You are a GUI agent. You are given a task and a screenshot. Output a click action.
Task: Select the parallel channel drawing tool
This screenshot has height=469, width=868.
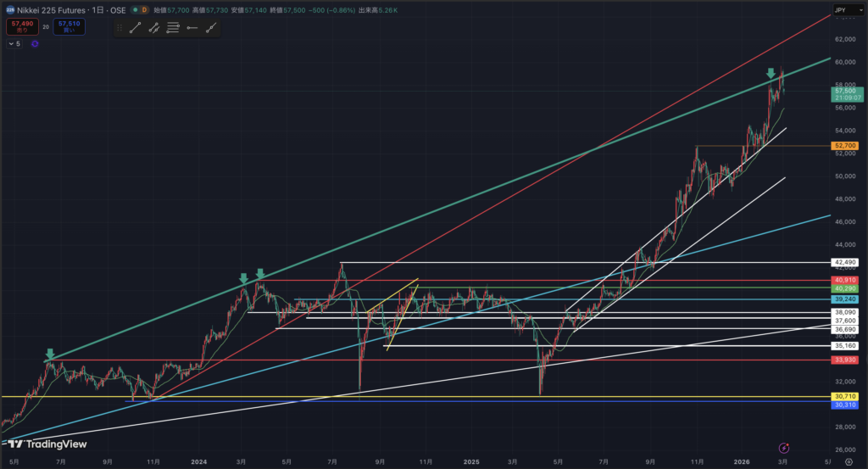click(153, 28)
